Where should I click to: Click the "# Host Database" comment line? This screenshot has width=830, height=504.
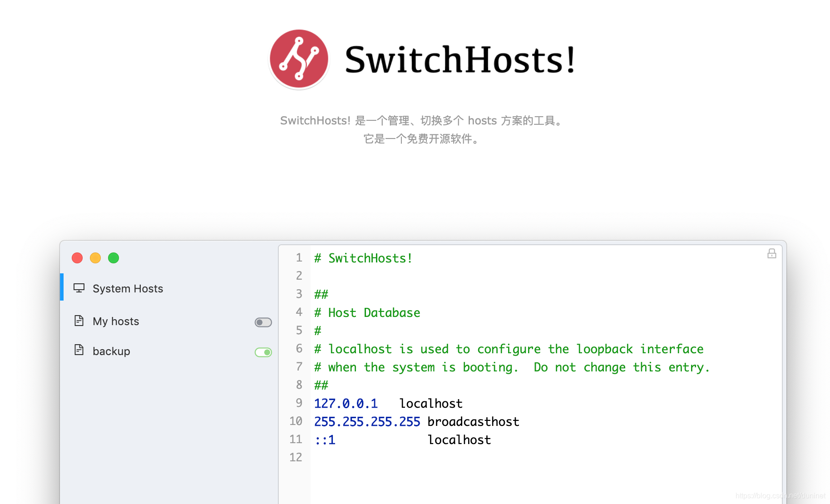367,313
